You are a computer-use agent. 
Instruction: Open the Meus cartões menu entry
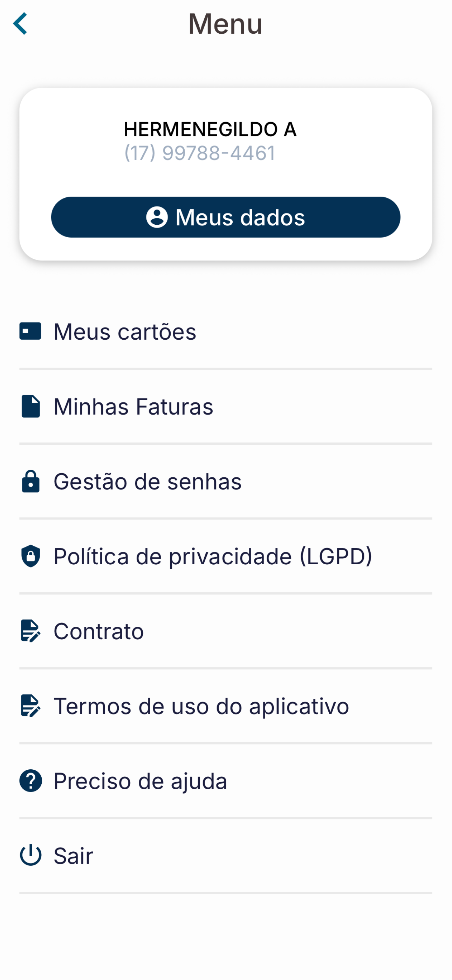(x=226, y=331)
